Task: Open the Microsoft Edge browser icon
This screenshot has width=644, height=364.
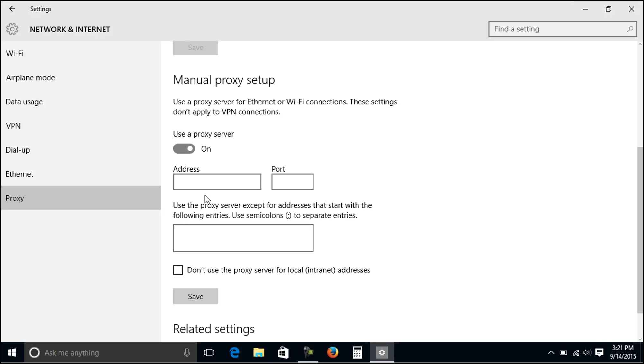Action: (234, 353)
